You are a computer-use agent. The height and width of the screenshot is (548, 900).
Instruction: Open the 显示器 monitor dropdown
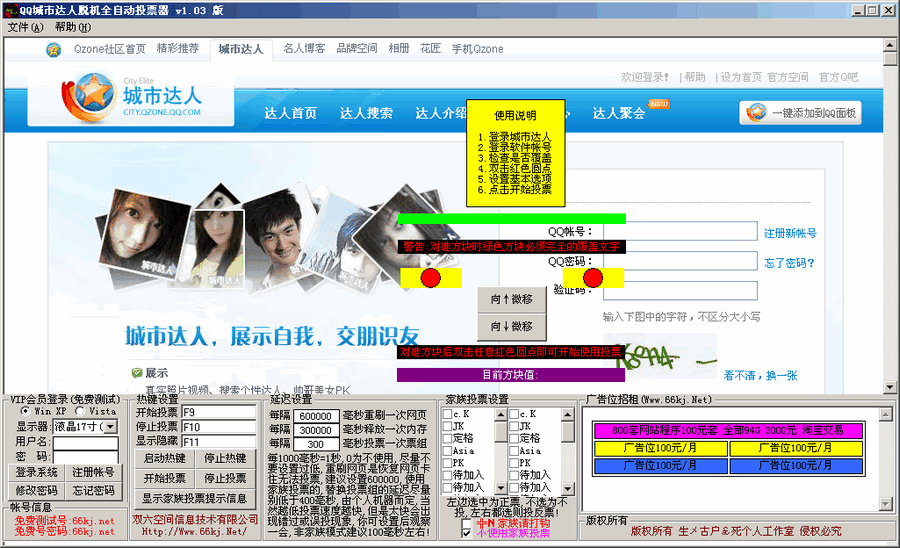tap(110, 426)
